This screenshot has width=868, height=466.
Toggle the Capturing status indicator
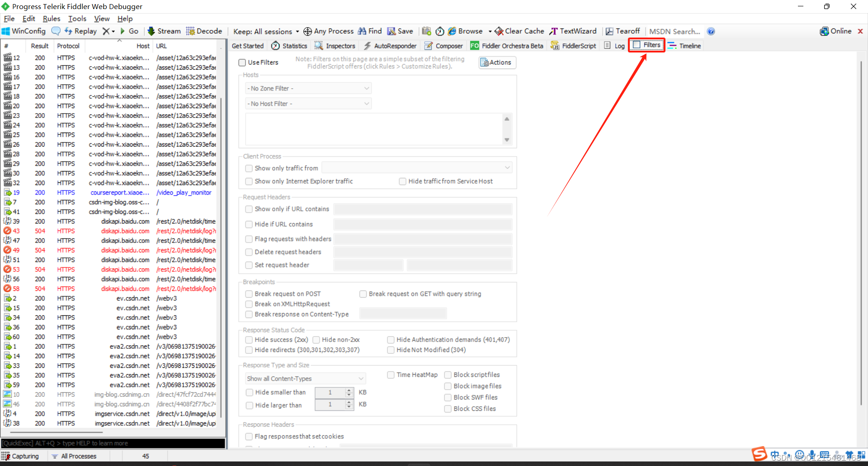[20, 456]
